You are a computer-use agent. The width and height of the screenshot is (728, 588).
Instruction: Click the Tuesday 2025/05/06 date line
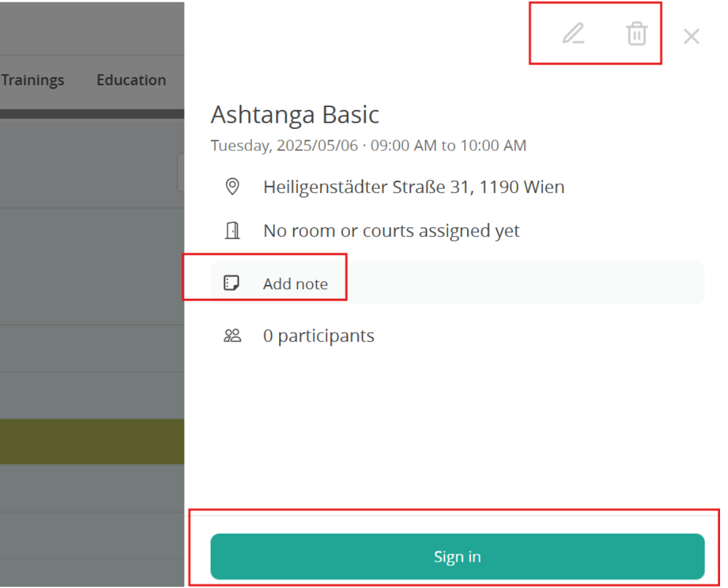tap(368, 145)
